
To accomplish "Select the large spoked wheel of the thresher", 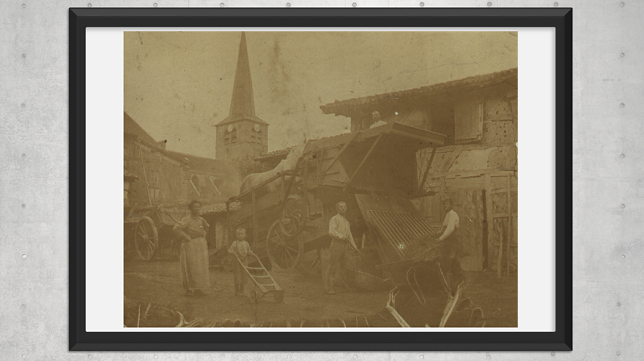I will [x=283, y=244].
